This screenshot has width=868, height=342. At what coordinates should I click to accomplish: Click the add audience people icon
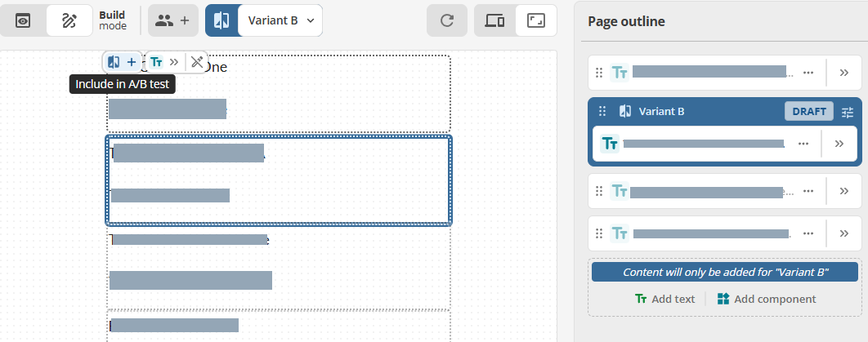pyautogui.click(x=172, y=21)
